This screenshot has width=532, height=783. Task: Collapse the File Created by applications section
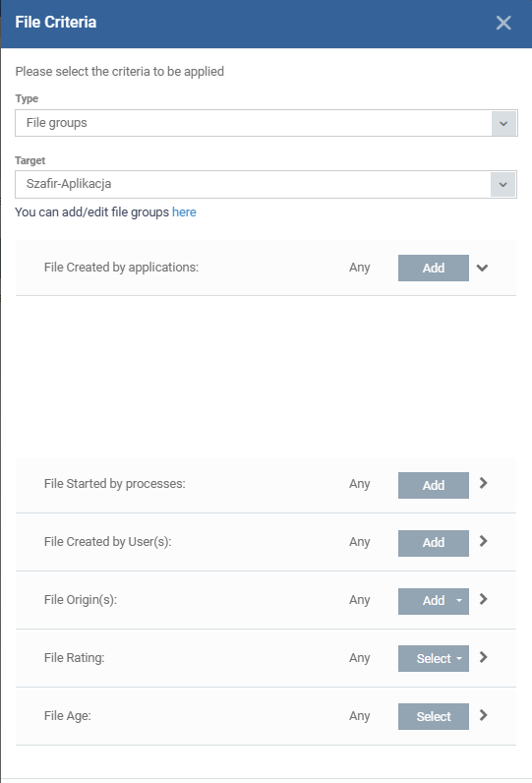(482, 268)
